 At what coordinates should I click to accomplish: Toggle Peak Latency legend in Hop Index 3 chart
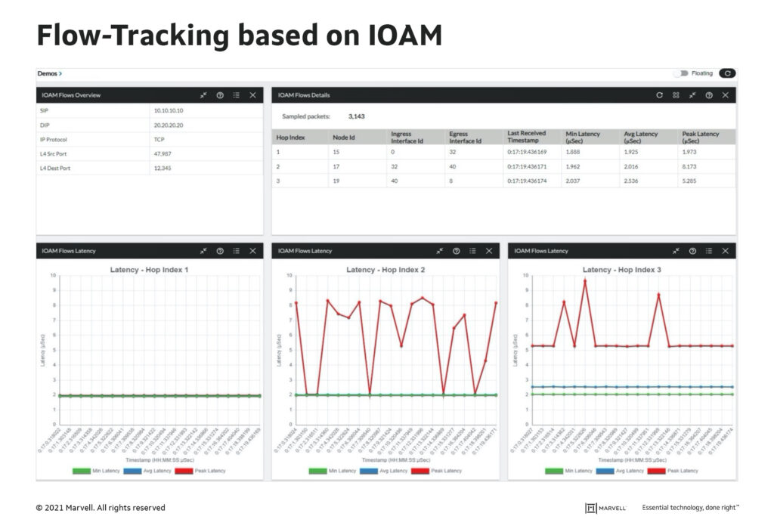click(x=673, y=471)
